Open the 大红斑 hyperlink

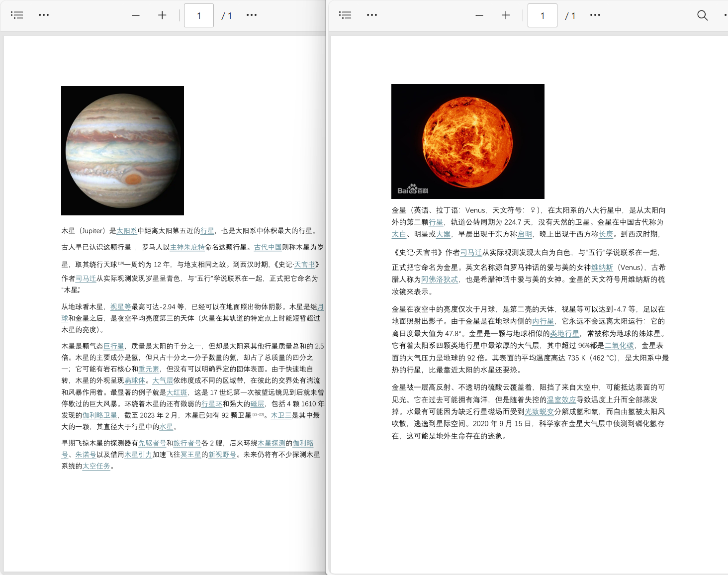[x=177, y=392]
